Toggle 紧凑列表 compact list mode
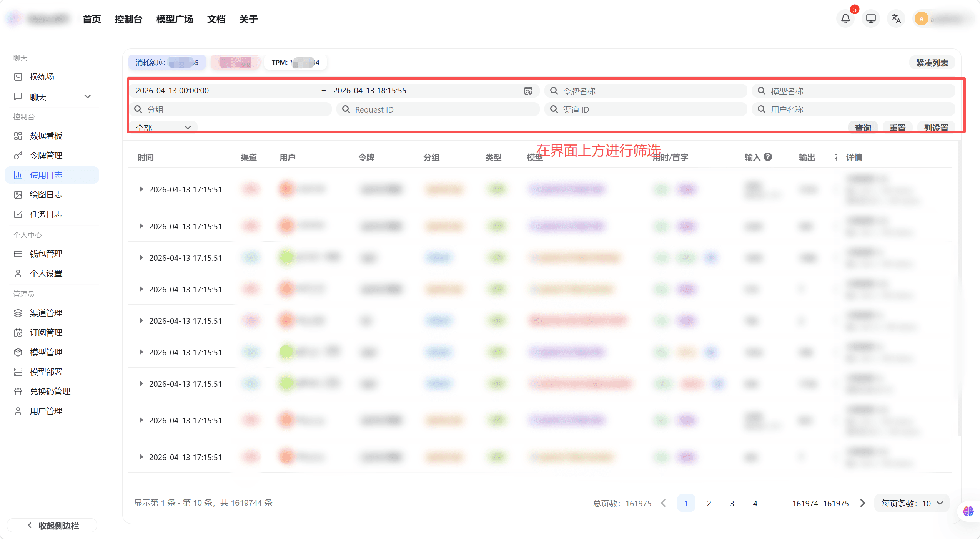The width and height of the screenshot is (980, 539). pos(932,63)
